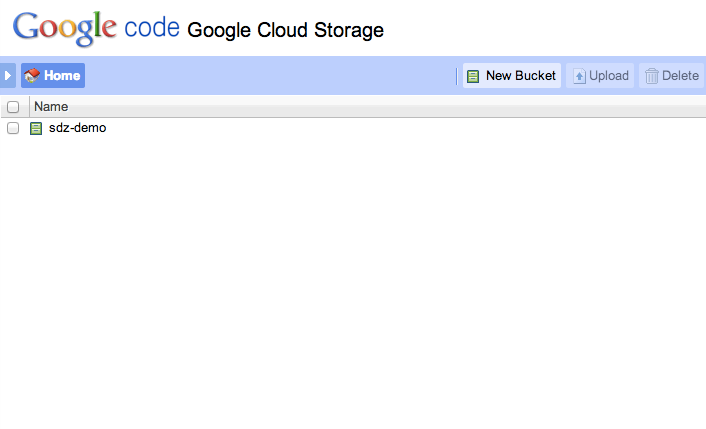
Task: Click the Google Cloud Storage title
Action: point(285,30)
